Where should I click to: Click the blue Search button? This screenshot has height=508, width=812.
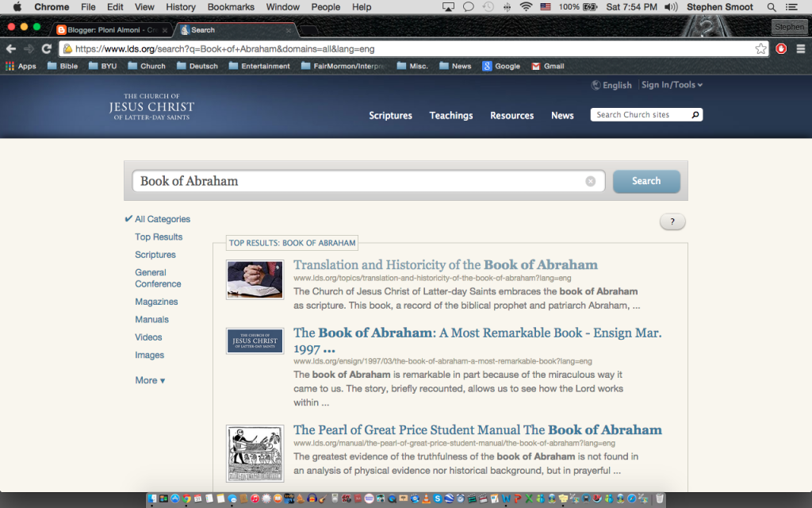[x=646, y=181]
